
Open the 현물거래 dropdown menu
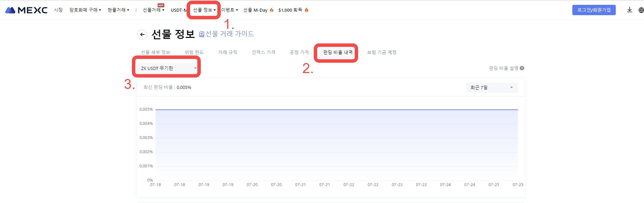pyautogui.click(x=118, y=10)
